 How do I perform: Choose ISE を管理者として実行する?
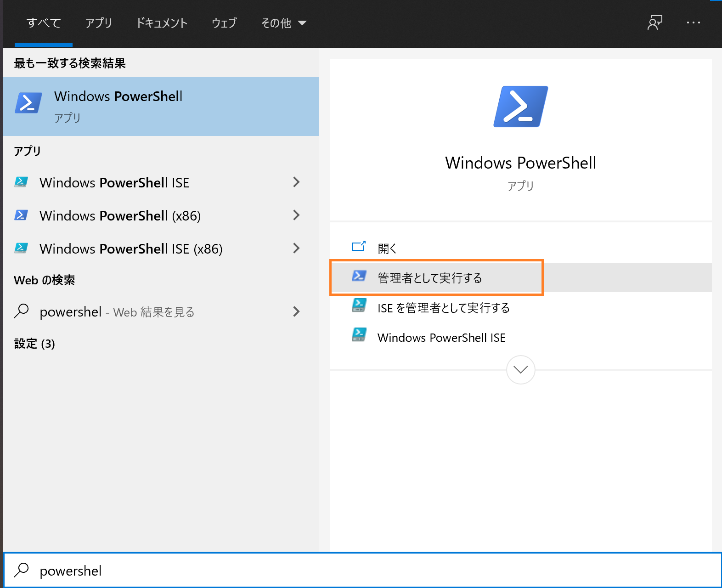443,308
